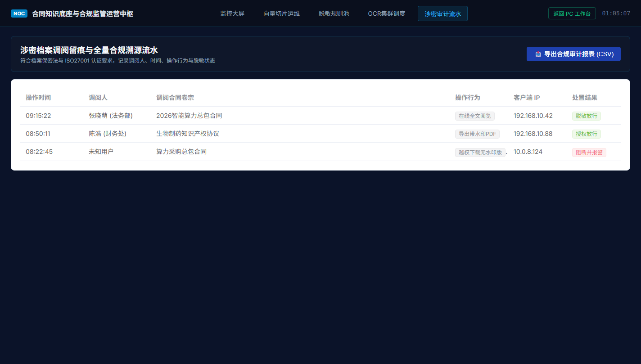Click the 2026智能算力总包合同 entry

pyautogui.click(x=189, y=116)
